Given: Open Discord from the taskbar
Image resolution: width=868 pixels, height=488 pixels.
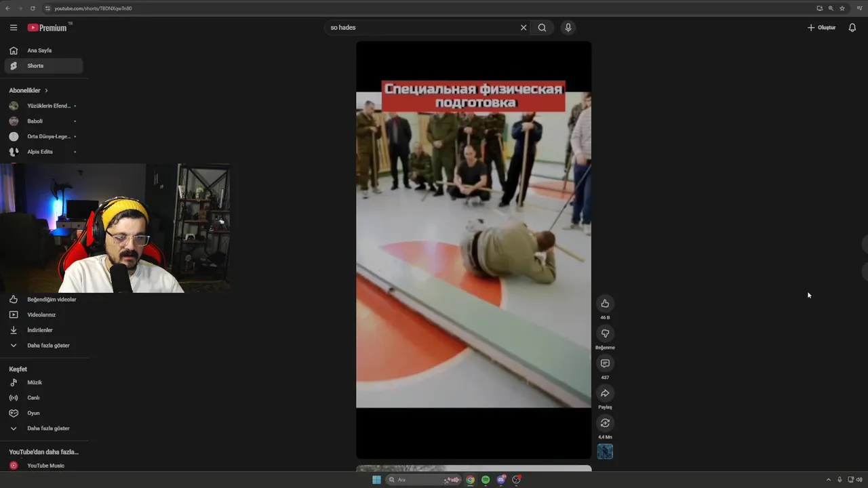Looking at the screenshot, I should (x=501, y=480).
